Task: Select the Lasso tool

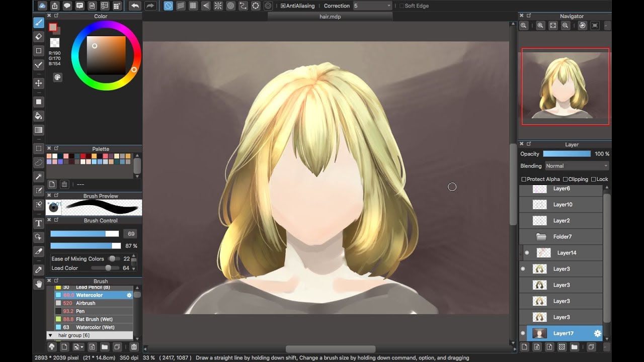Action: [x=39, y=162]
